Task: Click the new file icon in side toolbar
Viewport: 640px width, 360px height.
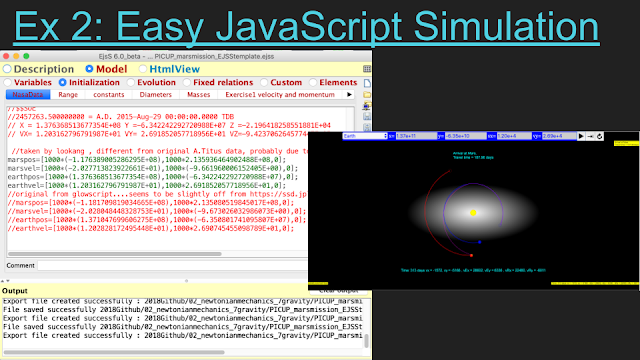Action: 367,83
